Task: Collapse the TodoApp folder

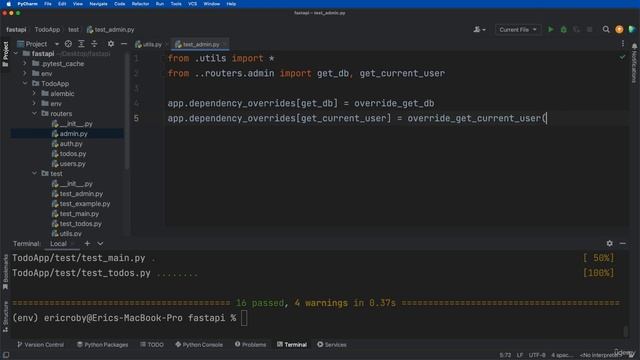Action: tap(25, 84)
